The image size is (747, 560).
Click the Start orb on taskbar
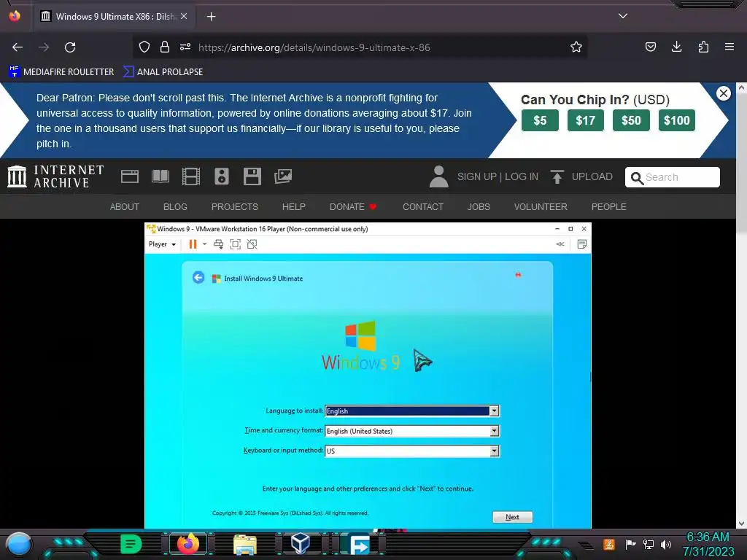[x=18, y=544]
